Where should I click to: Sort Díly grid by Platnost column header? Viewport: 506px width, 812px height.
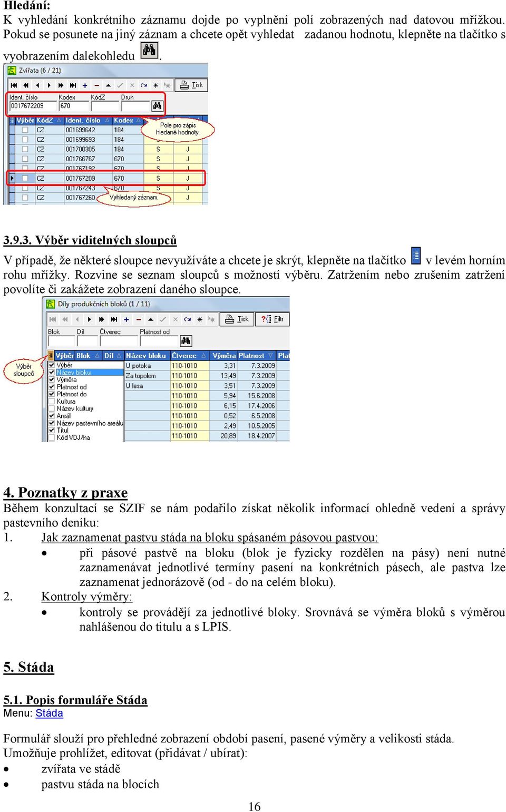[x=256, y=356]
